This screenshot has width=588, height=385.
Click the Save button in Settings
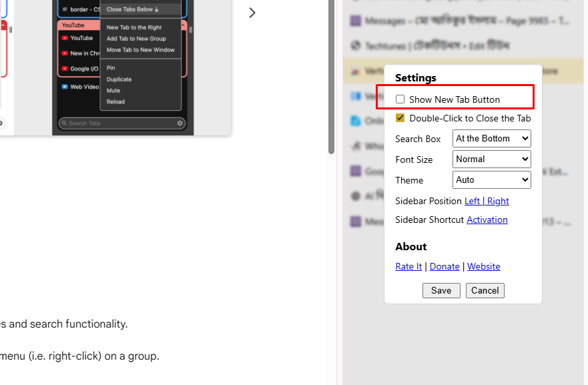(x=441, y=290)
